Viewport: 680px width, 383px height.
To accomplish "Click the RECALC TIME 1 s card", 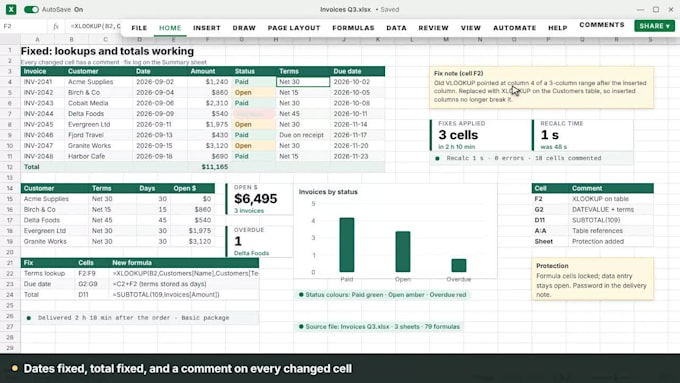I will click(582, 135).
